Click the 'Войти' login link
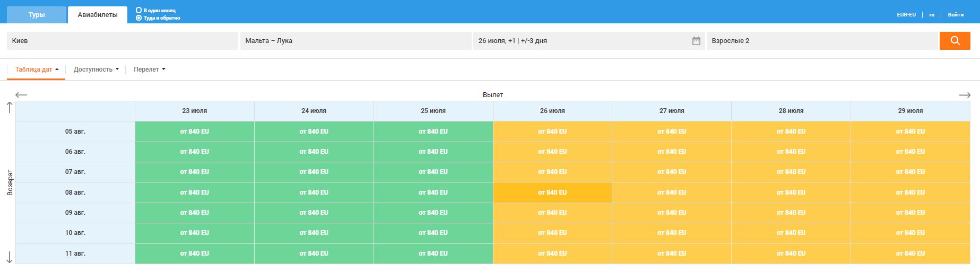The height and width of the screenshot is (279, 980). (955, 15)
